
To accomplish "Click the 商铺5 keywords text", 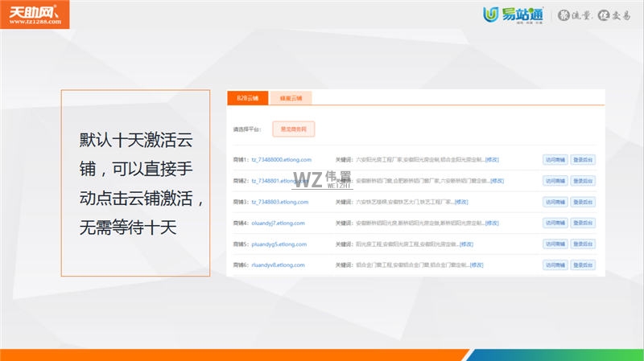I will point(407,244).
